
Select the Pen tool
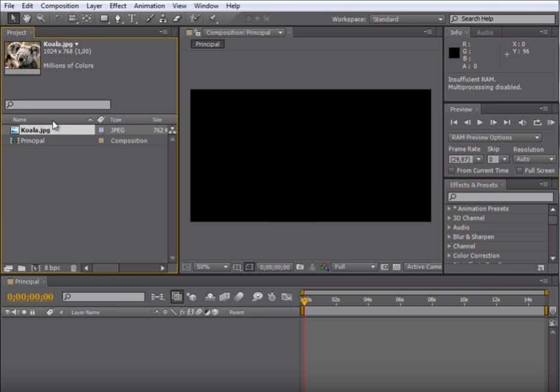118,18
